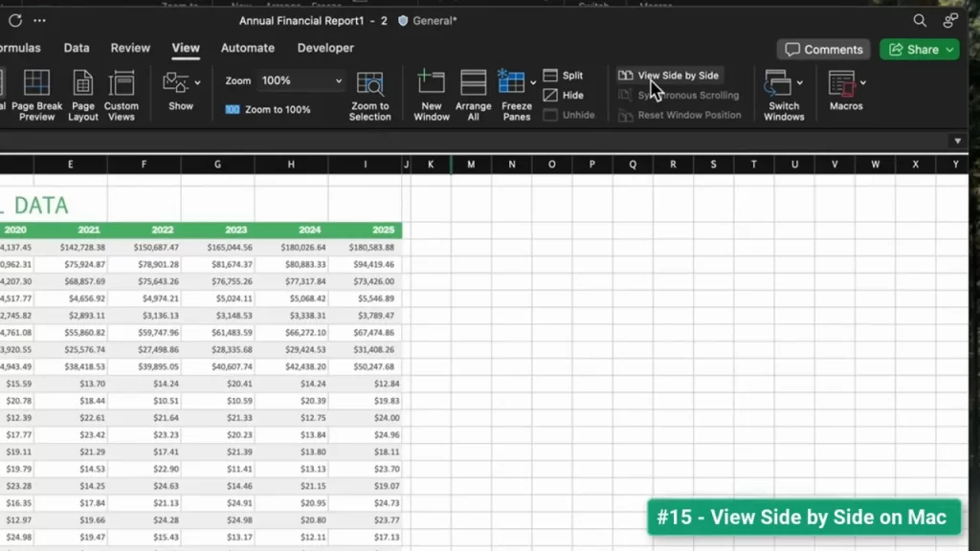Switch to Page Layout view
Image resolution: width=980 pixels, height=551 pixels.
[82, 93]
